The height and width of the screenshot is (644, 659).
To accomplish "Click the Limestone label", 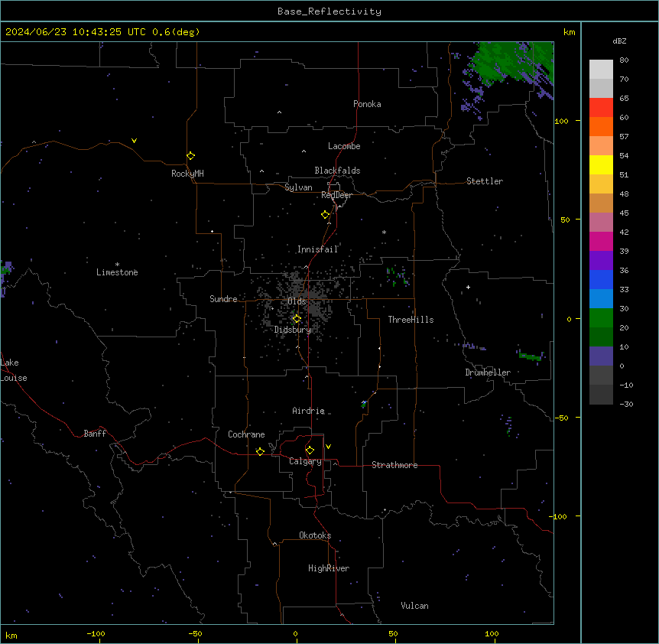I will 117,272.
